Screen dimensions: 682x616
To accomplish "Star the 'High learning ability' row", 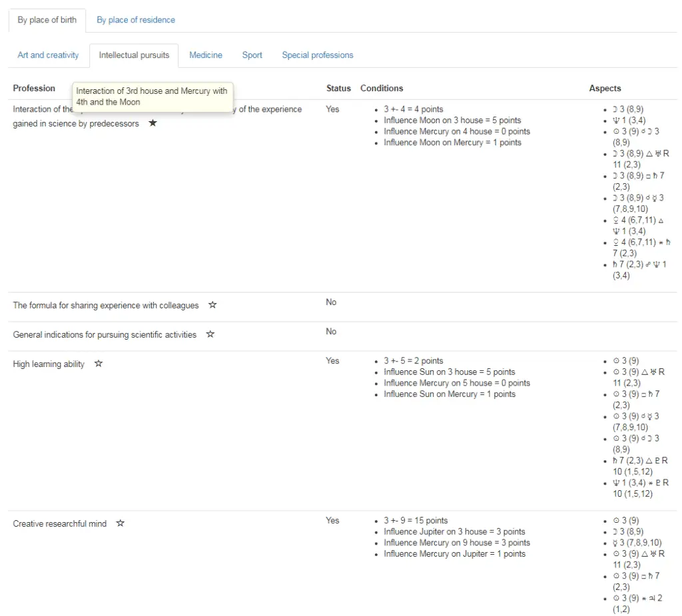I will pyautogui.click(x=99, y=363).
